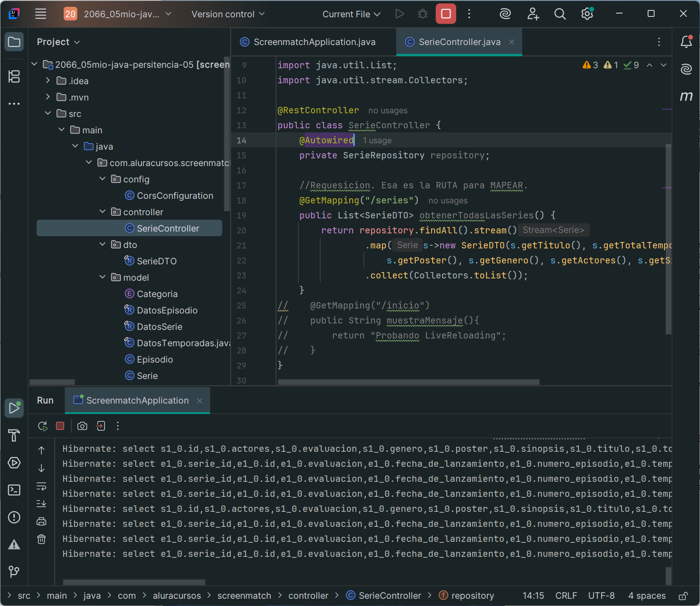Open project name dropdown 2066_05mio-jav...
The width and height of the screenshot is (700, 606).
click(118, 14)
